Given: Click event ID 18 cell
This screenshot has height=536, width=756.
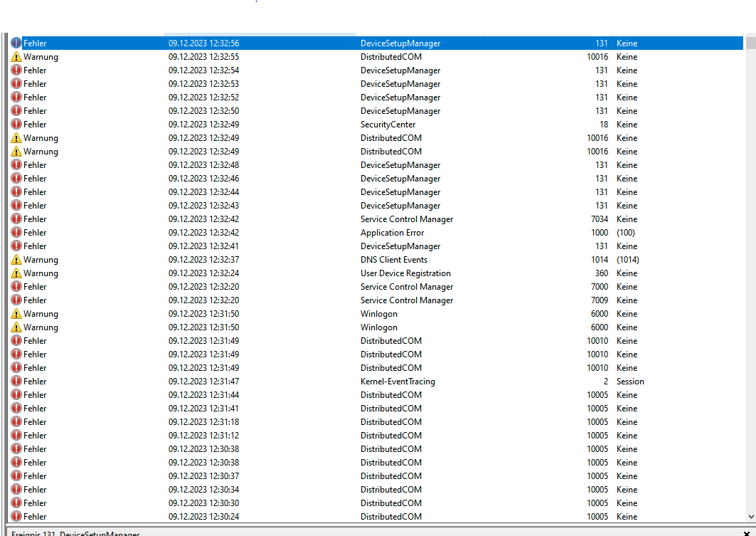Looking at the screenshot, I should (x=604, y=124).
